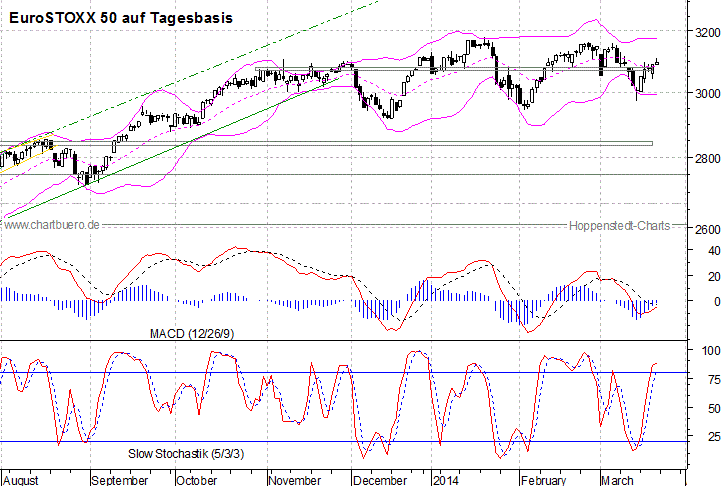Click the August month label

point(21,480)
